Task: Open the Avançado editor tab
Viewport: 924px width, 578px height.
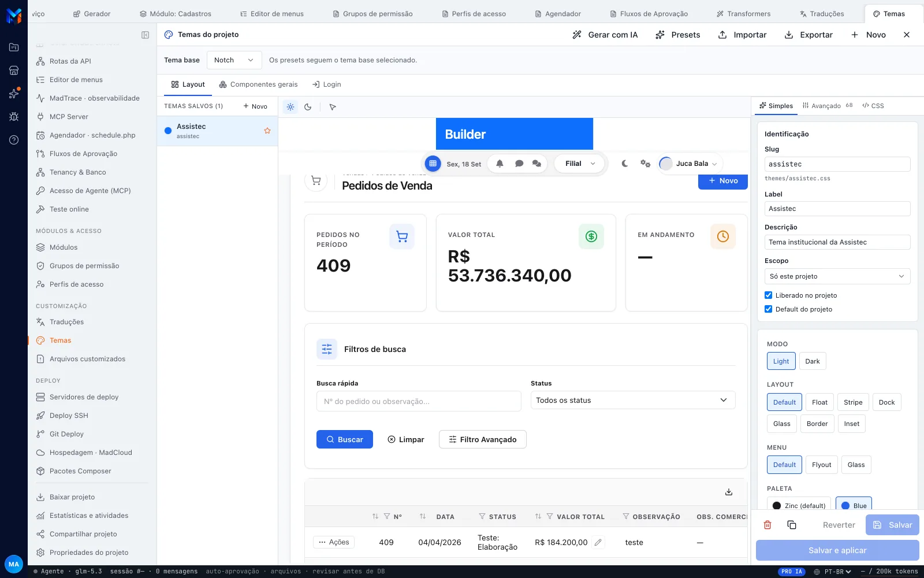Action: (x=827, y=106)
